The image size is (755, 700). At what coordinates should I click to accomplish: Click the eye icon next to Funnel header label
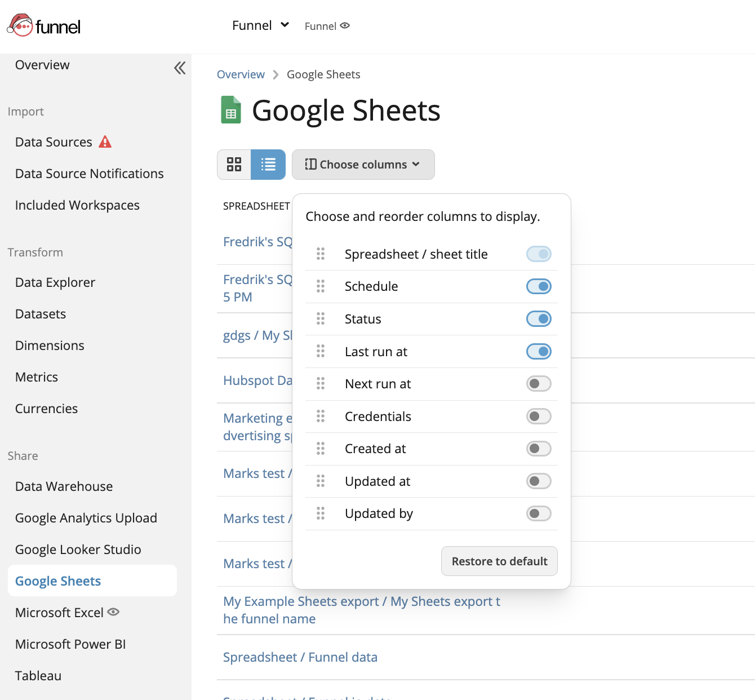tap(345, 26)
